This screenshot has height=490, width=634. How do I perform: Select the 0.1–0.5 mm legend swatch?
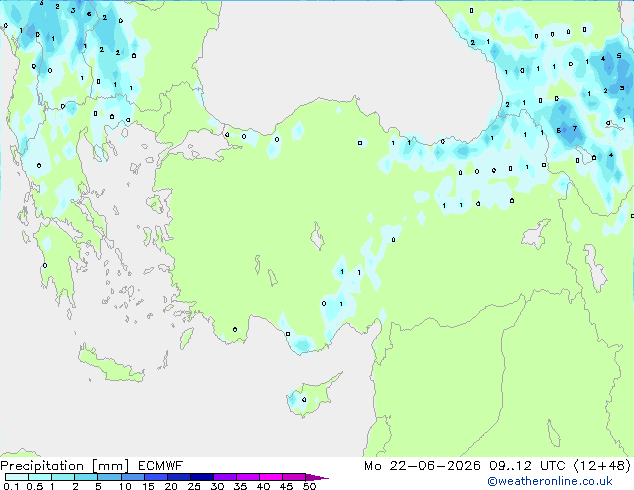click(17, 477)
